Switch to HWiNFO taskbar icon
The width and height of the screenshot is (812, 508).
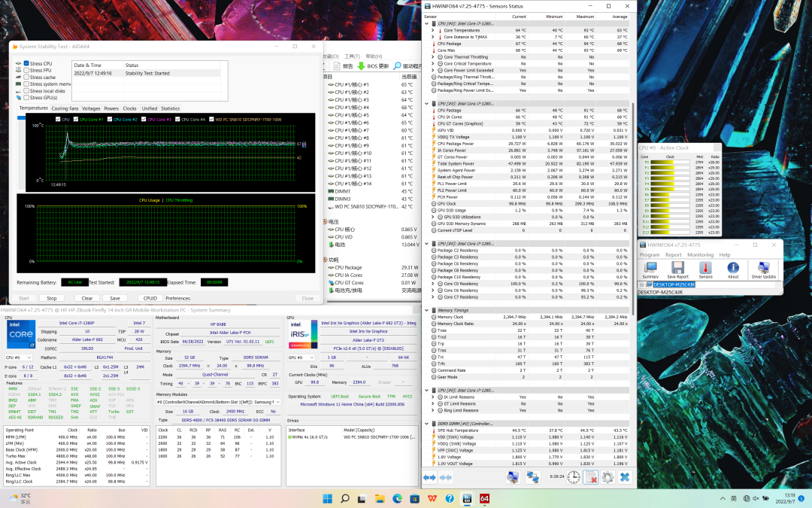(467, 499)
